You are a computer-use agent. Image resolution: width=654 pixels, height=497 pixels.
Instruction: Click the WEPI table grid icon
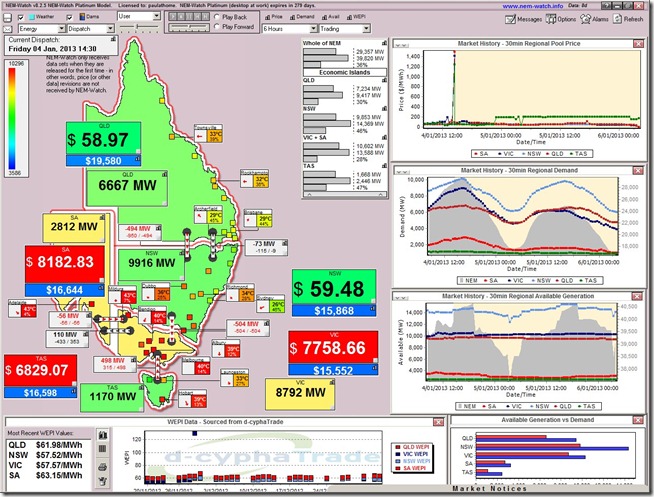tap(103, 449)
